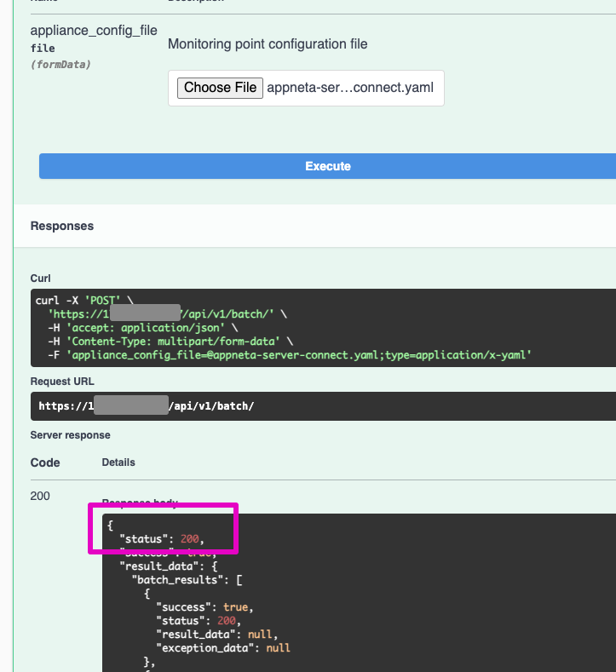
Task: Click the Code column header
Action: point(45,462)
